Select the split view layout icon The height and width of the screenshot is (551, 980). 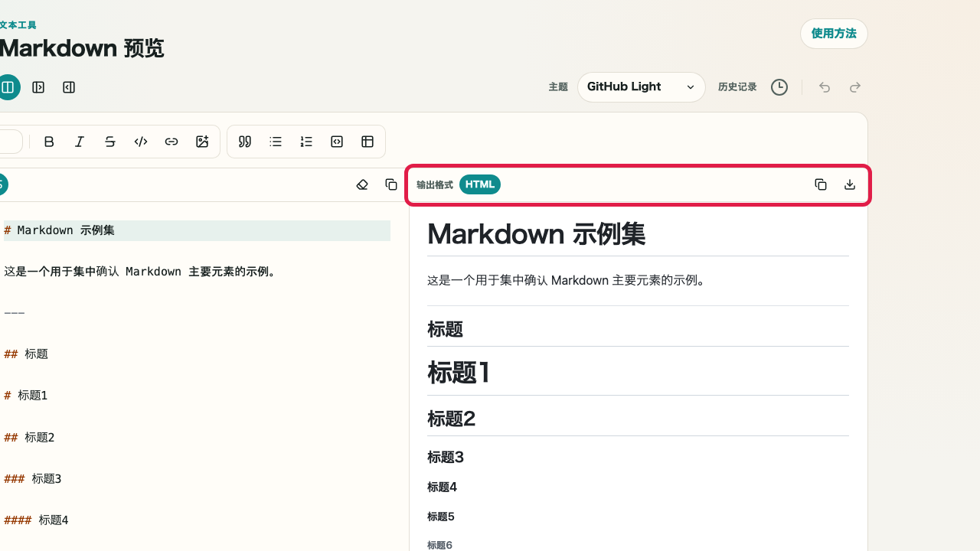[8, 87]
